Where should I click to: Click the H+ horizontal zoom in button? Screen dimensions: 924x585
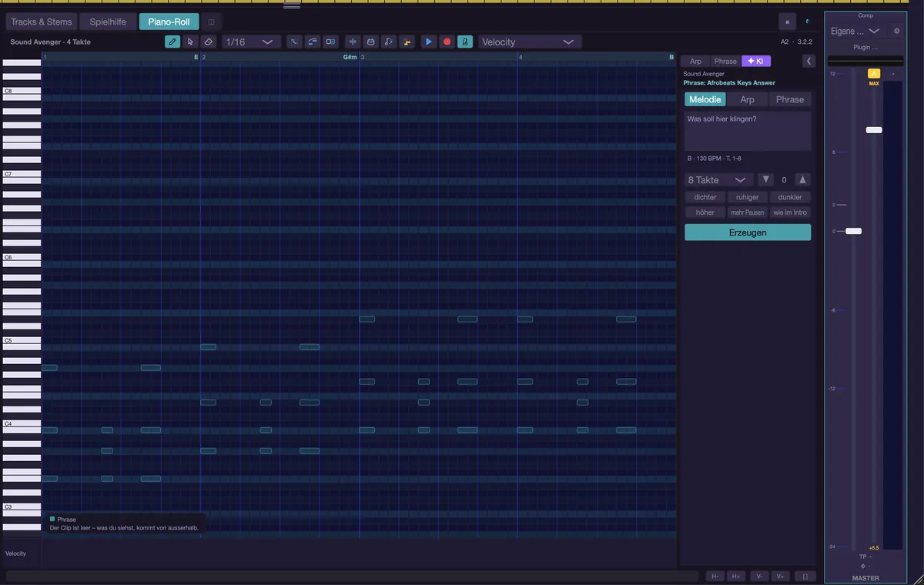click(736, 576)
